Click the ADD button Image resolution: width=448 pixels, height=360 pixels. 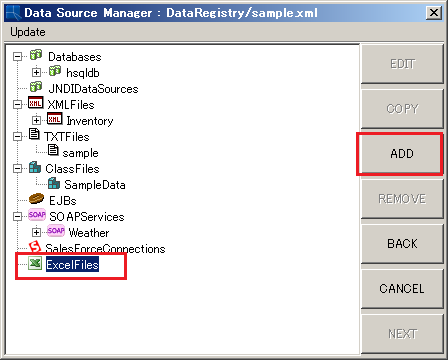click(x=402, y=154)
